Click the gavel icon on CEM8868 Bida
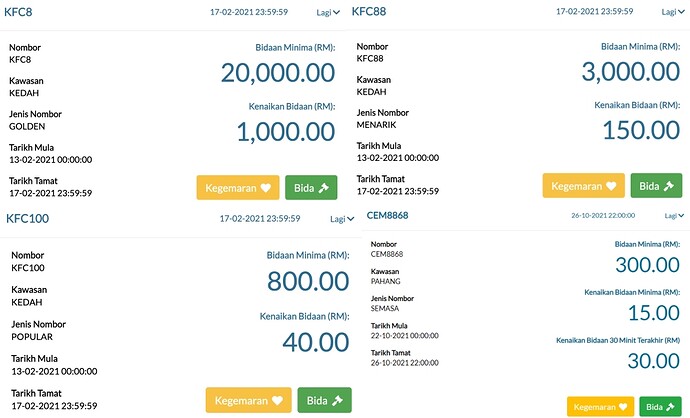 (671, 407)
